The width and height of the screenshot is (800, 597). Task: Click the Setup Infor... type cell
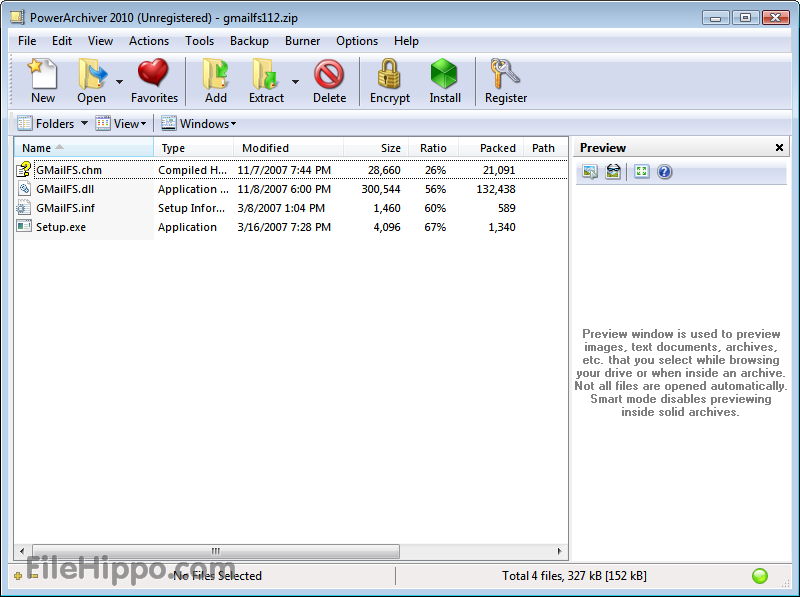pos(191,208)
